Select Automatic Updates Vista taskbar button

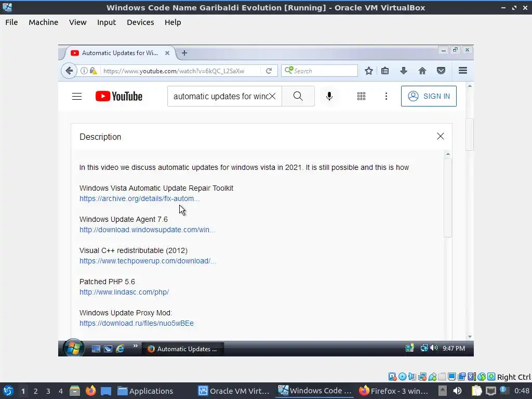click(x=182, y=349)
